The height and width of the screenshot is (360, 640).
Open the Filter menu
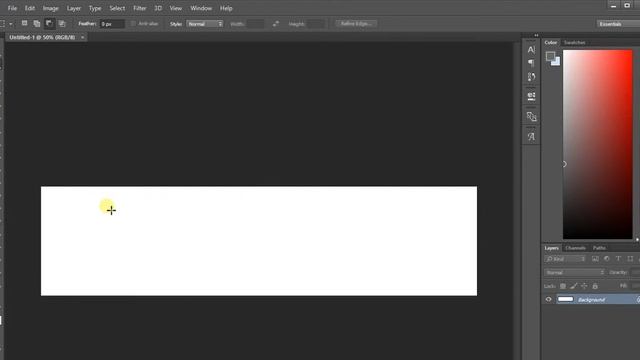(140, 8)
